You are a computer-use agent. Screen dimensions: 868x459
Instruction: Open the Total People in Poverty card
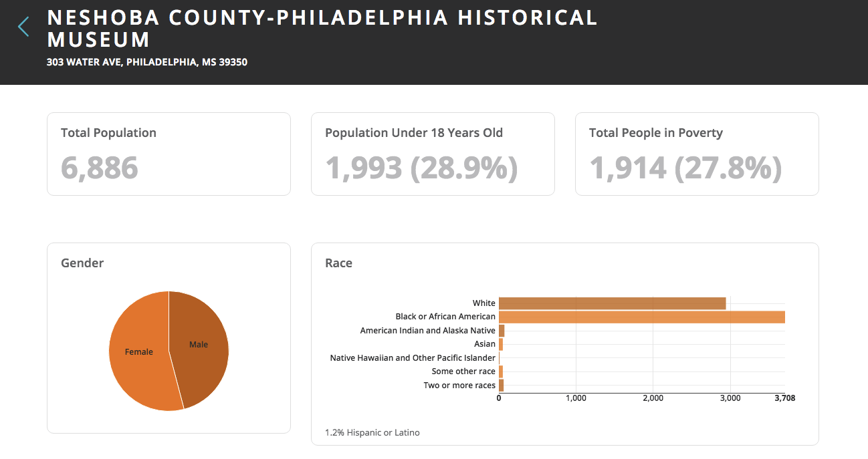click(x=697, y=154)
